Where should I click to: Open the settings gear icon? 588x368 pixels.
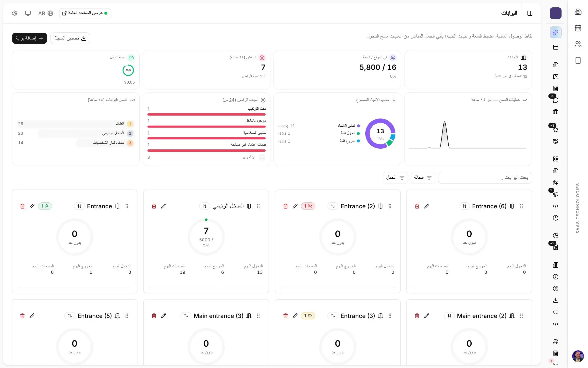pos(15,13)
